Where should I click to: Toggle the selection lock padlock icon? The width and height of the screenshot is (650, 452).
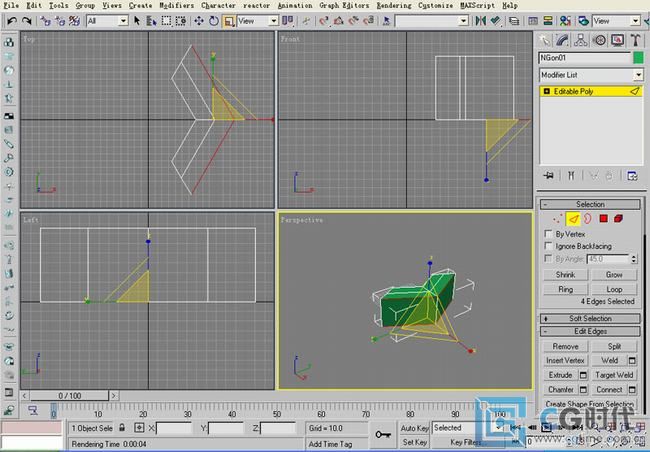pos(122,428)
